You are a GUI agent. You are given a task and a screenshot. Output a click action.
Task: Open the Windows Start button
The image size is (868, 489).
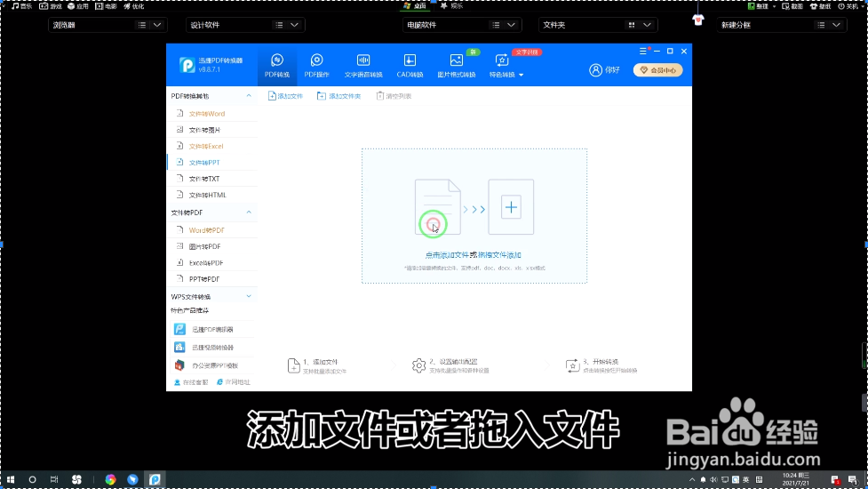(x=11, y=479)
